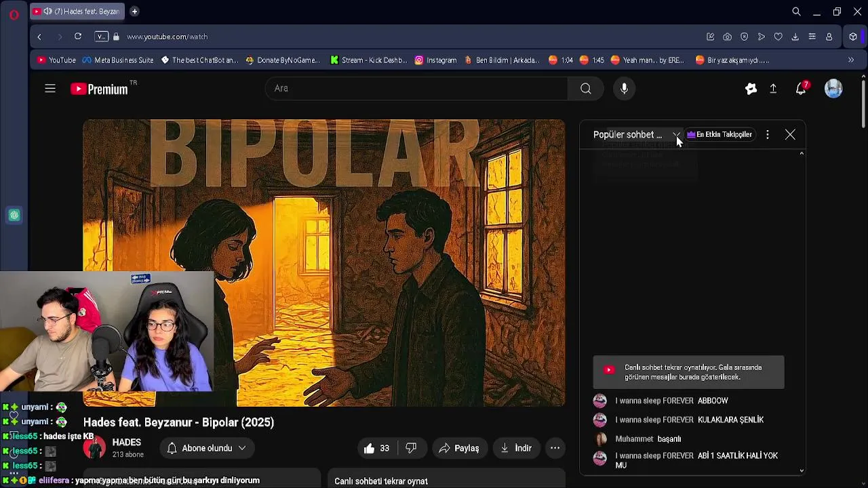Open Instagram bookmark

(435, 60)
